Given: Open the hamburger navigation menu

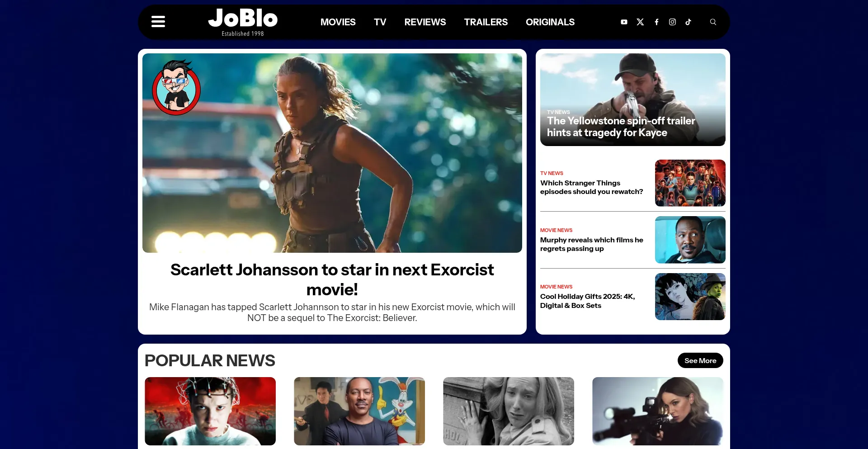Looking at the screenshot, I should (x=158, y=22).
